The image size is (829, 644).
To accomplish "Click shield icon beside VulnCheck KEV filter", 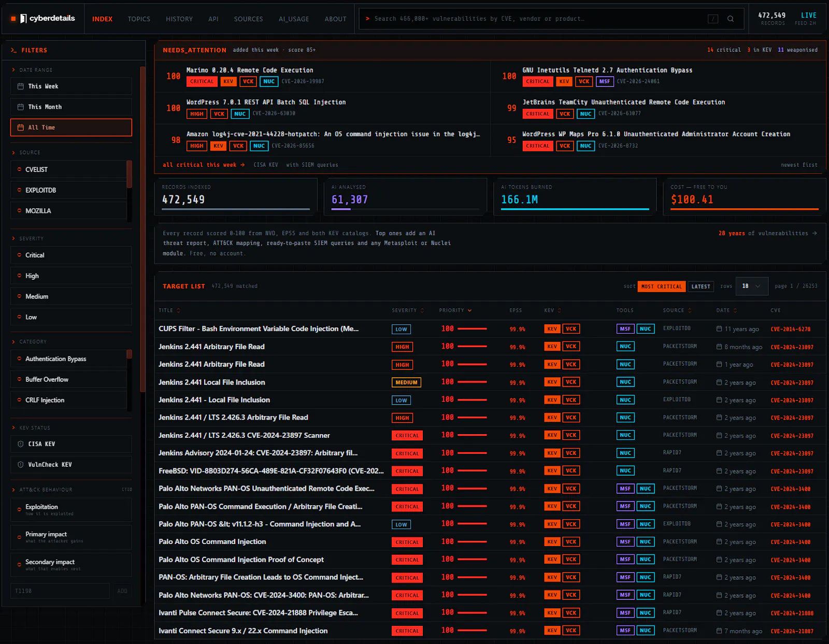I will [x=21, y=465].
